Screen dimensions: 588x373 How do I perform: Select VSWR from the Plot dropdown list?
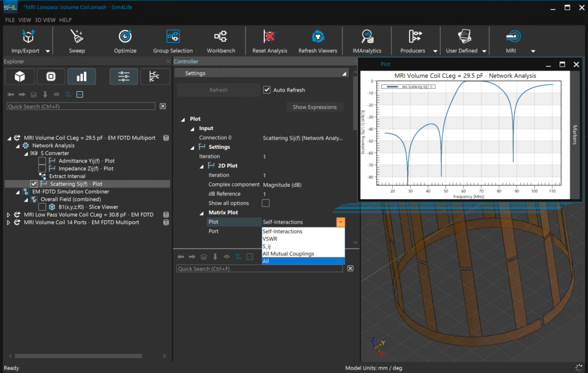click(x=270, y=239)
